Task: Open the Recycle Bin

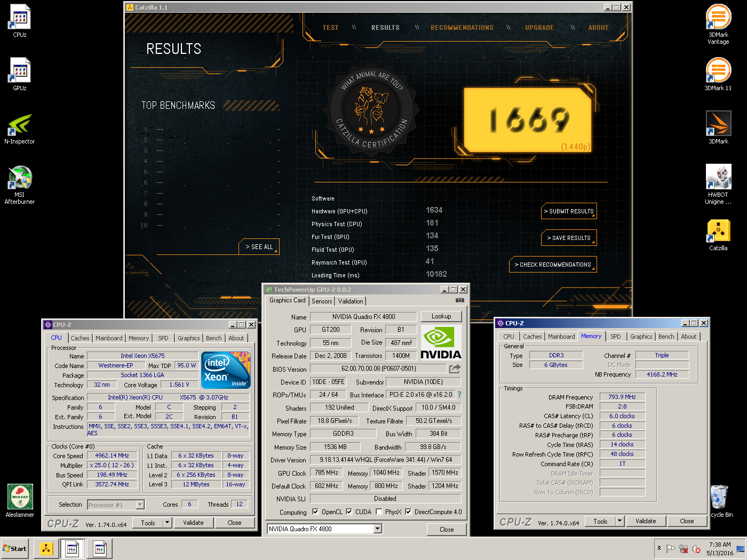Action: (x=719, y=500)
